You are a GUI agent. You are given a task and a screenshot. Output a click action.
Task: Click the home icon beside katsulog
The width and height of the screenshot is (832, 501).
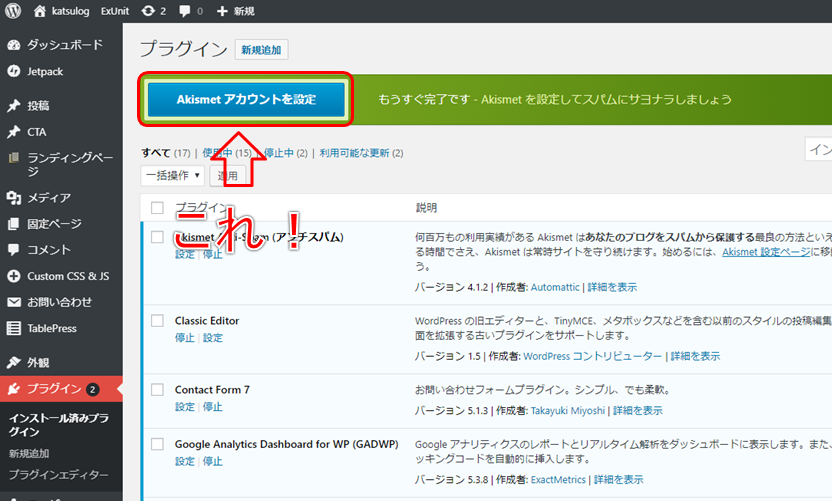[x=39, y=11]
